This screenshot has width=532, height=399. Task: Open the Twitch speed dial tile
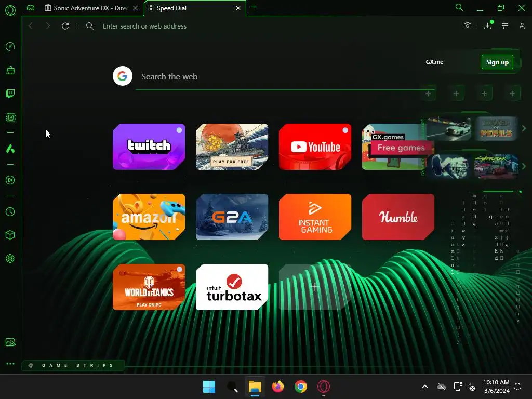[149, 147]
